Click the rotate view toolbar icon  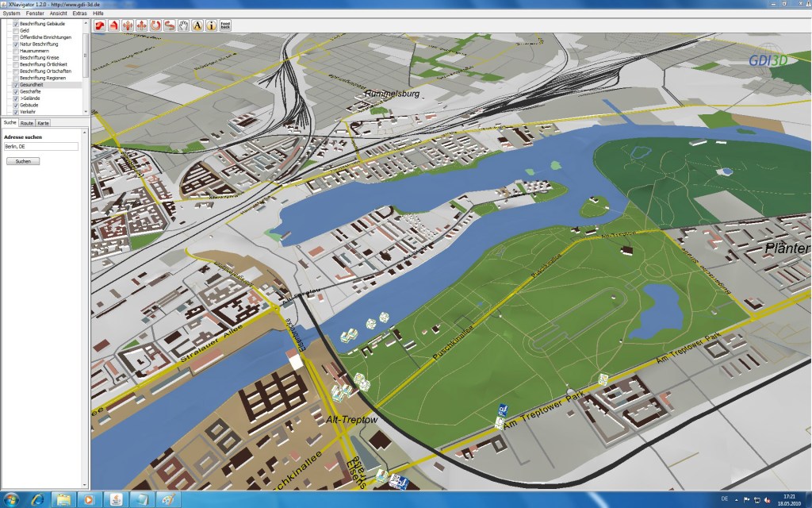(x=156, y=25)
